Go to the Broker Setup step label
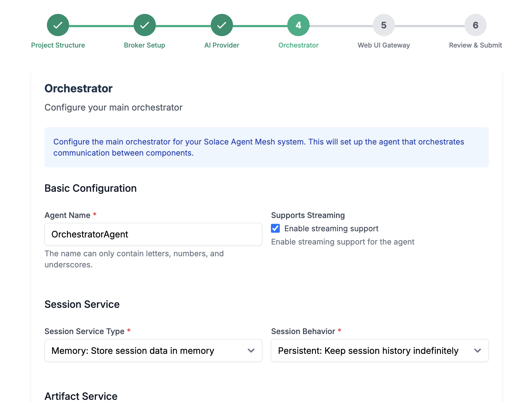532x402 pixels. click(144, 45)
